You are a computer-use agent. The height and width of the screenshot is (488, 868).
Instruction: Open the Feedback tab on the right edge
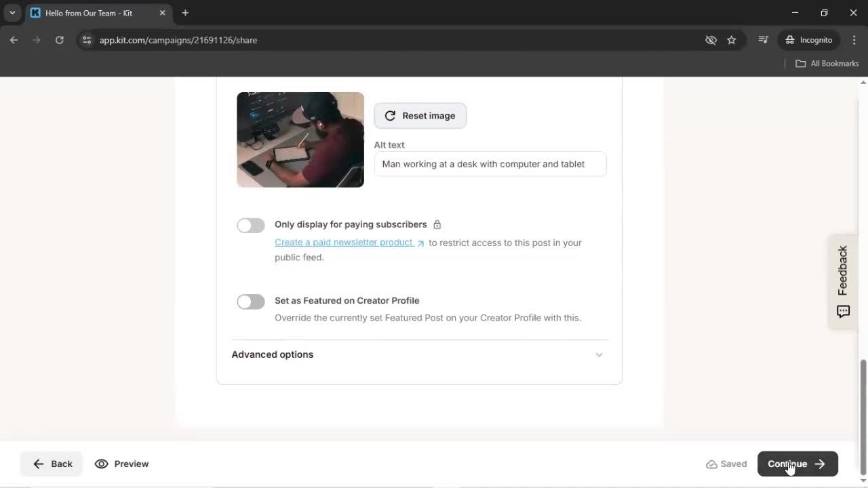[842, 281]
